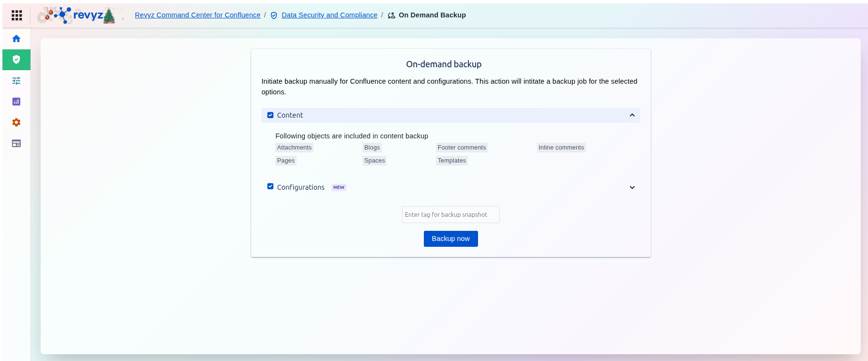Screen dimensions: 868x361
Task: Click the NEW badge beside Configurations
Action: (x=339, y=187)
